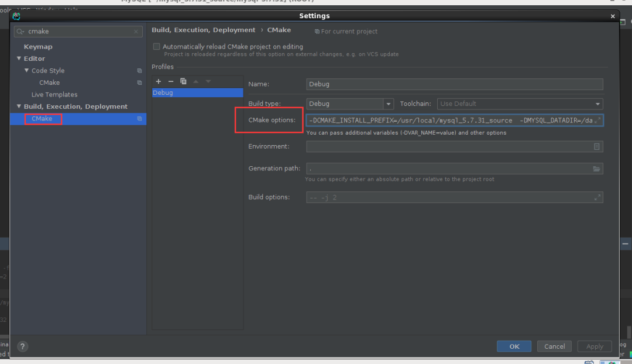Apply the settings changes
Image resolution: width=632 pixels, height=364 pixels.
click(594, 346)
